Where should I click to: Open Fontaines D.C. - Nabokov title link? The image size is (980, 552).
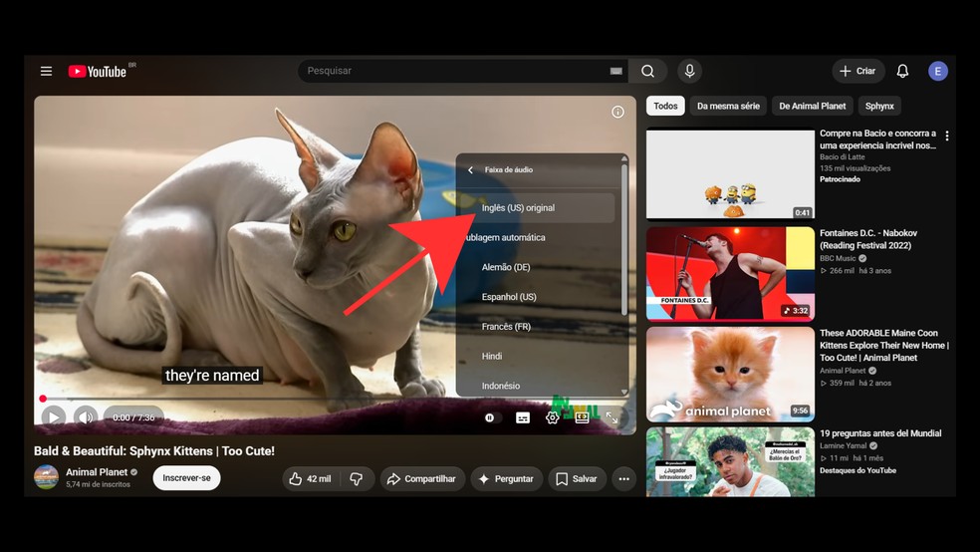[x=868, y=239]
